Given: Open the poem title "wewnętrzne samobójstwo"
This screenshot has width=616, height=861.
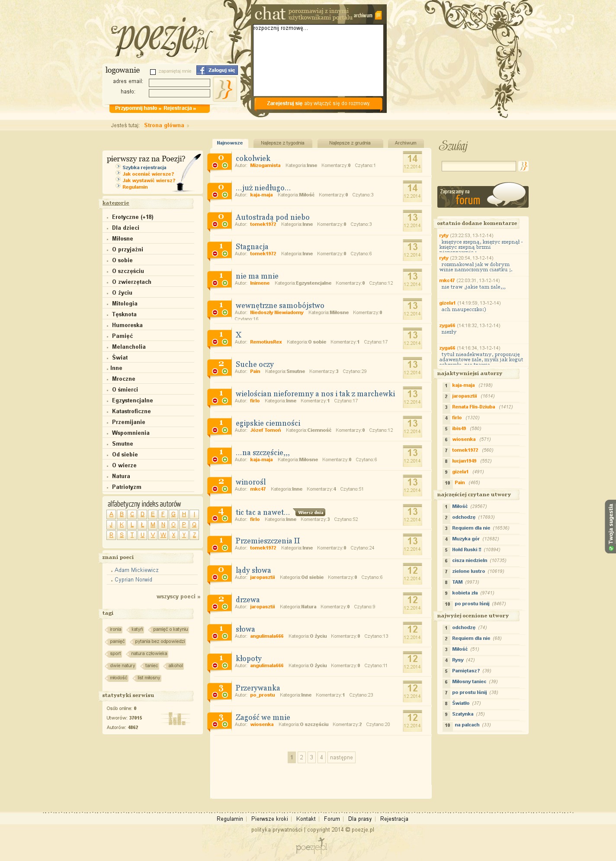Looking at the screenshot, I should tap(280, 305).
